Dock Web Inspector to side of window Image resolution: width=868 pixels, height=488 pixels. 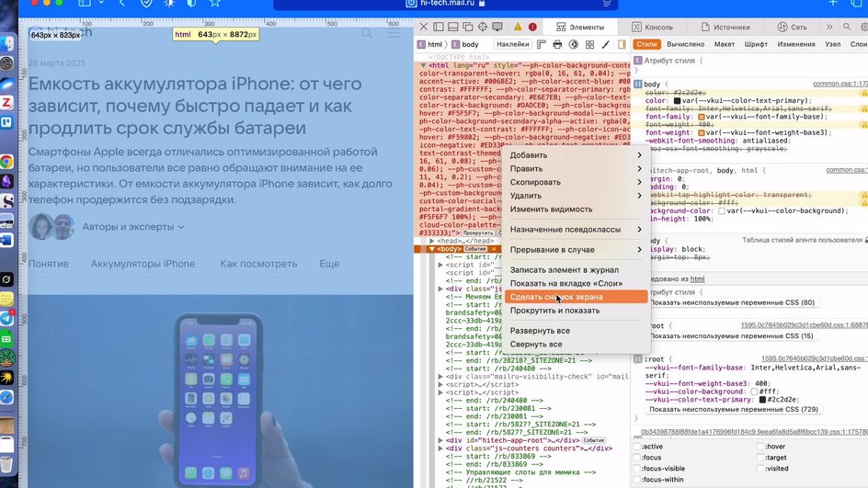tap(439, 27)
